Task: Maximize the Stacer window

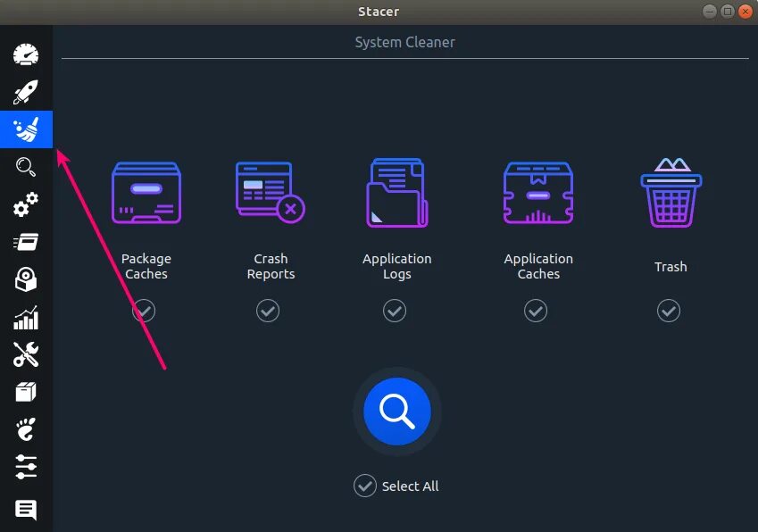Action: click(728, 12)
